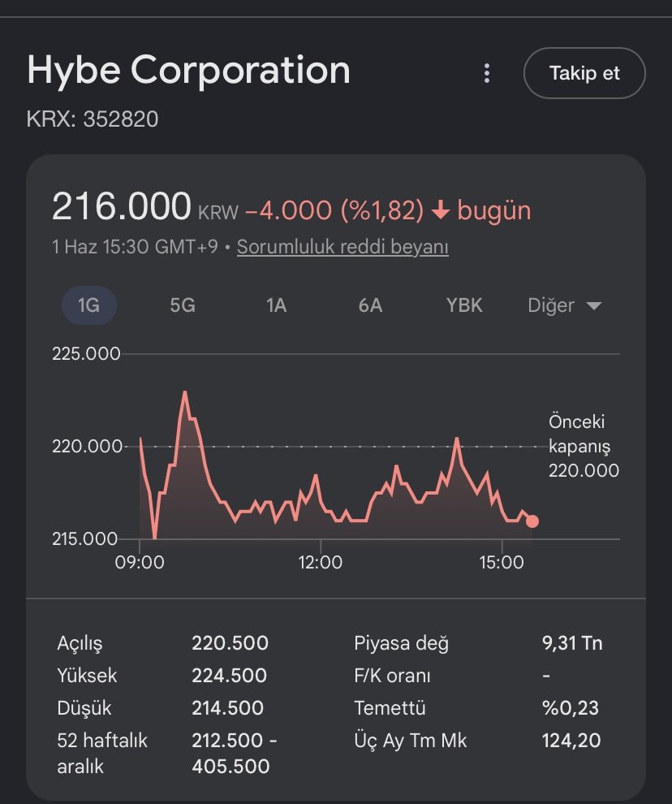This screenshot has height=804, width=672.
Task: Show the YBK year-to-date chart
Action: (x=464, y=305)
